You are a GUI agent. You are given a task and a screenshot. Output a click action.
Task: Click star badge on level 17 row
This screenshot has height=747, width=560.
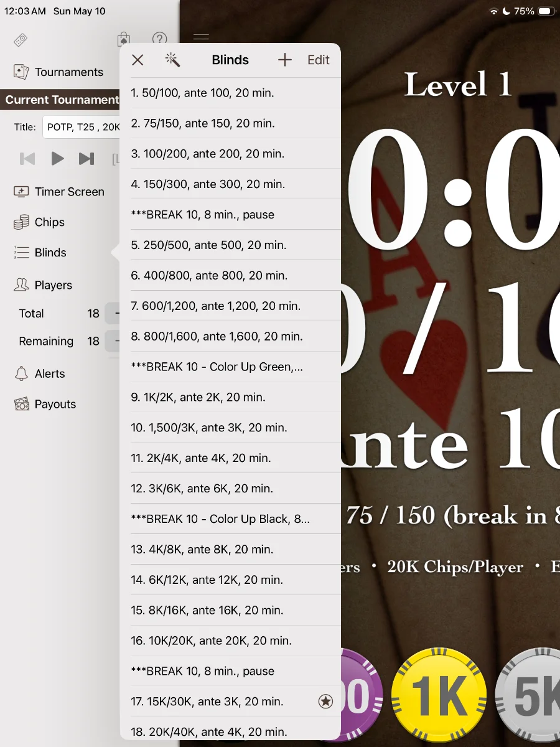pos(325,702)
